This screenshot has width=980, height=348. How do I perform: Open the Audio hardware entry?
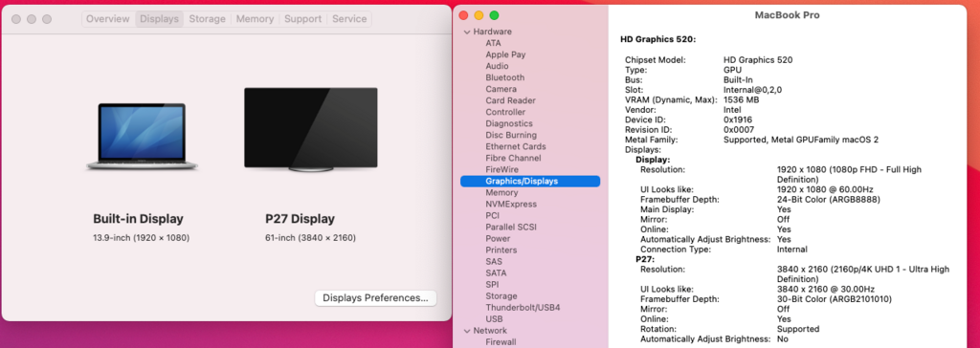tap(497, 66)
